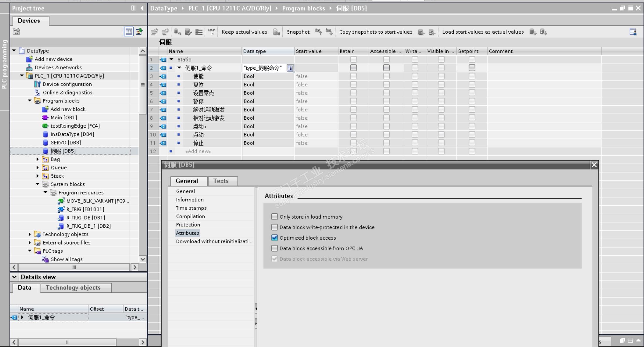The image size is (644, 347).
Task: Open Devices & networks icon
Action: coord(30,68)
